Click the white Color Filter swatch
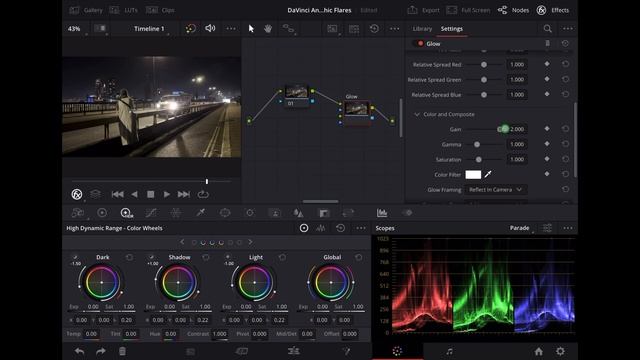 click(x=473, y=174)
